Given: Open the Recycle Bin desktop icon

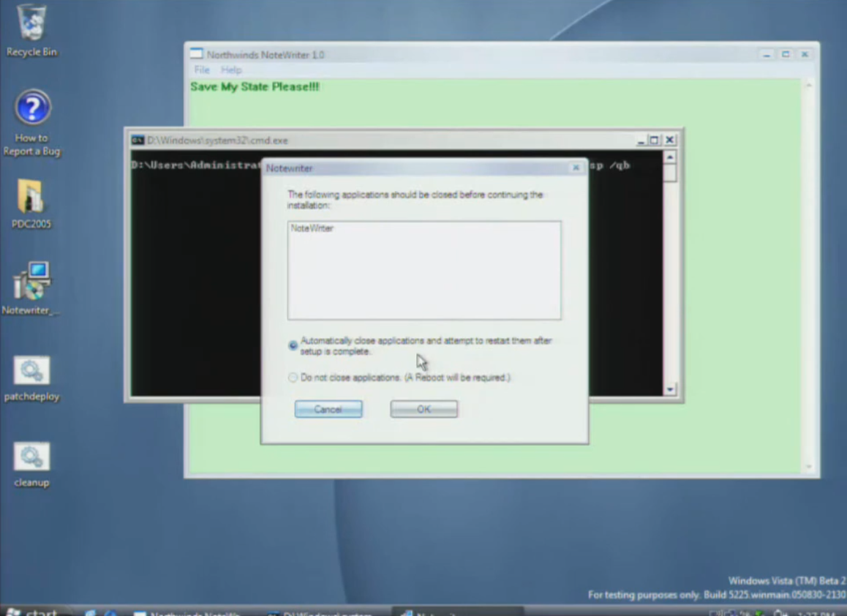Looking at the screenshot, I should point(31,30).
